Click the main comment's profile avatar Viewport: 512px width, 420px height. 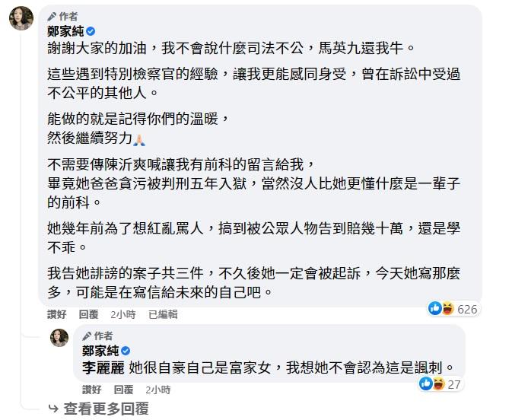pyautogui.click(x=21, y=19)
